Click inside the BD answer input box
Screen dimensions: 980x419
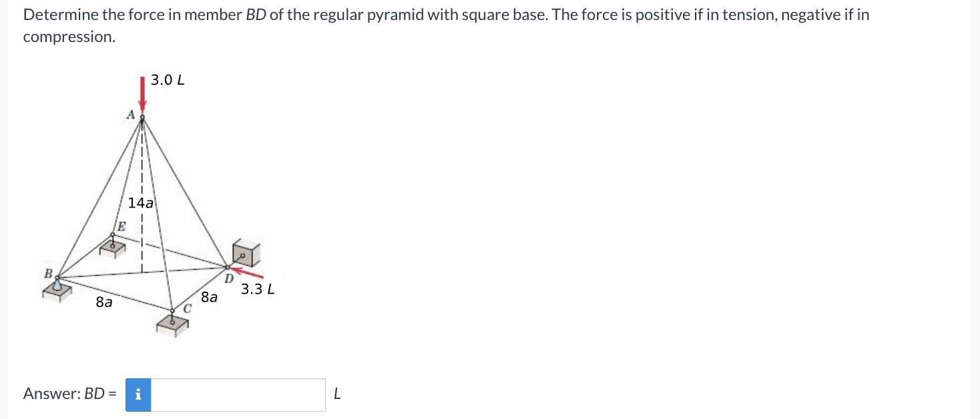coord(234,394)
